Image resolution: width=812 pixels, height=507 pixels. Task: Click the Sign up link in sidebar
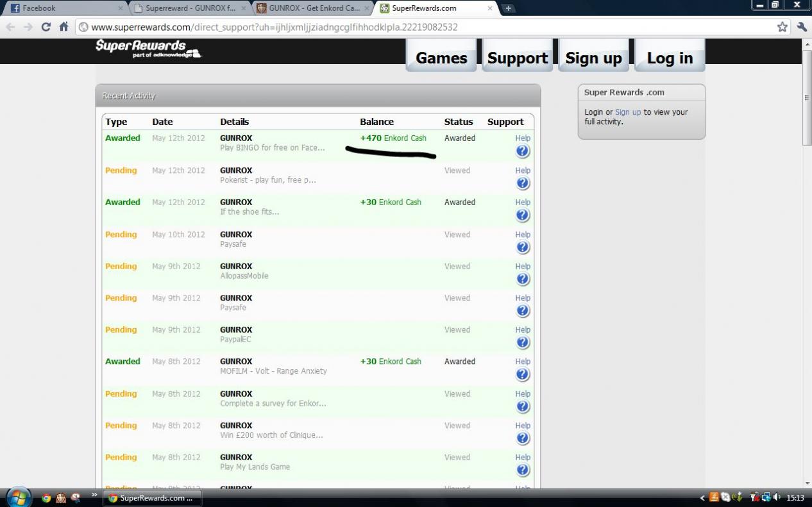627,112
